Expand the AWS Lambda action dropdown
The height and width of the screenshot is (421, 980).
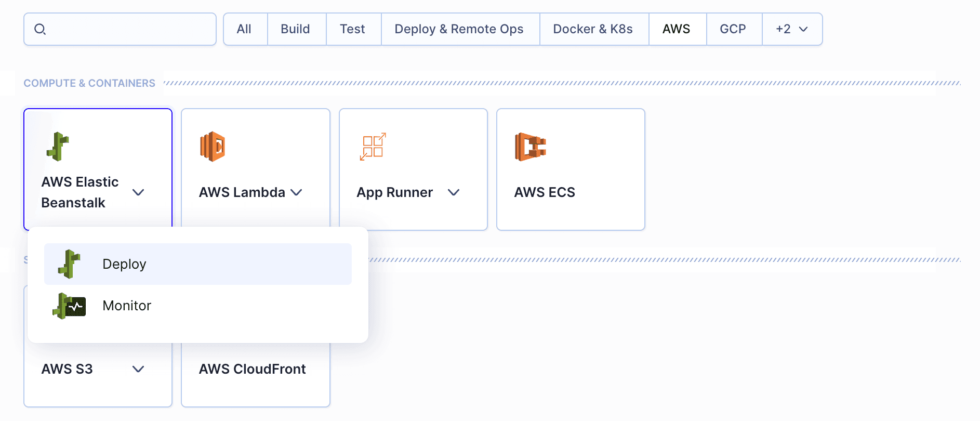coord(296,192)
